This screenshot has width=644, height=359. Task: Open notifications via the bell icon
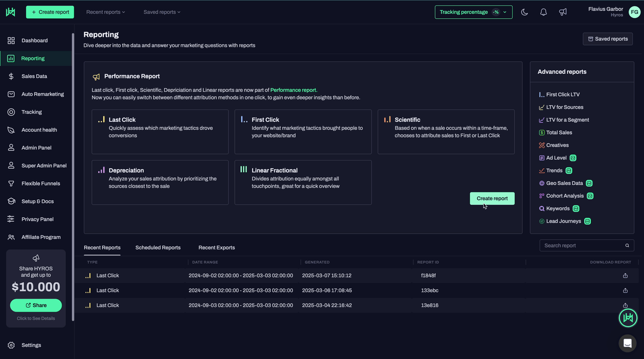click(543, 12)
